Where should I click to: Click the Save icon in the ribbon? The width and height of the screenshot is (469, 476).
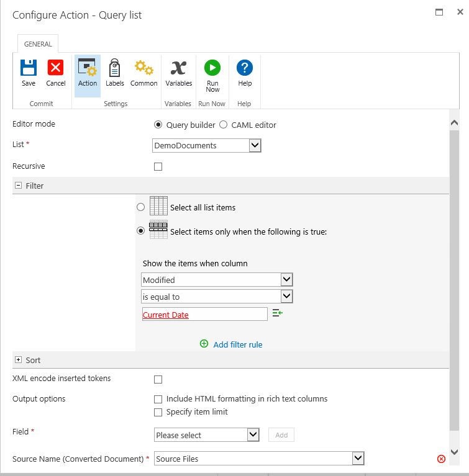click(29, 68)
